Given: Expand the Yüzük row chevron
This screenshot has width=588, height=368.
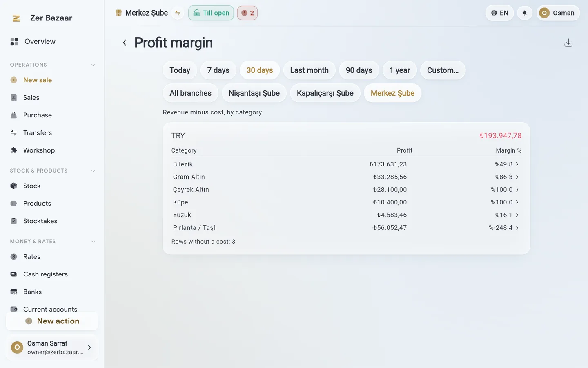Looking at the screenshot, I should tap(517, 215).
